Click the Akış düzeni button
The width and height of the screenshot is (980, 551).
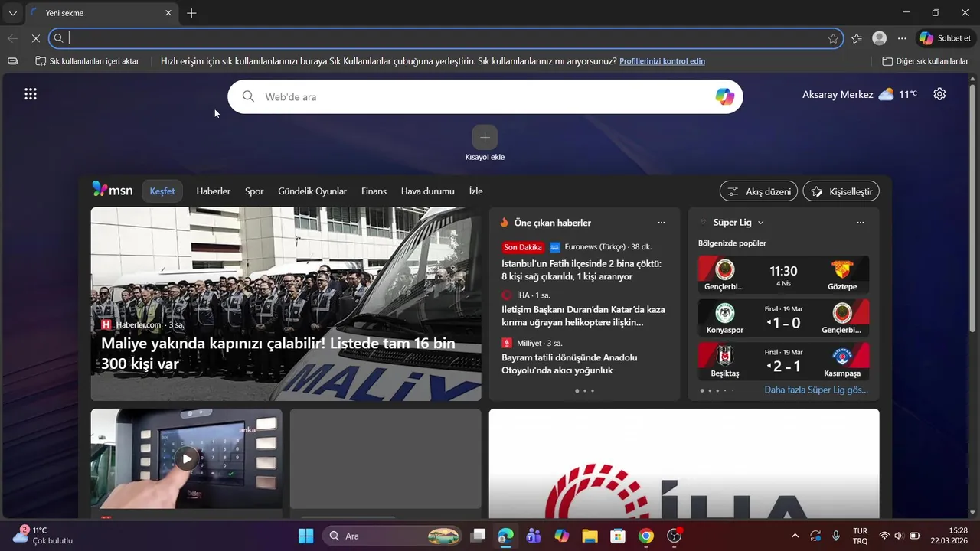[x=759, y=191]
